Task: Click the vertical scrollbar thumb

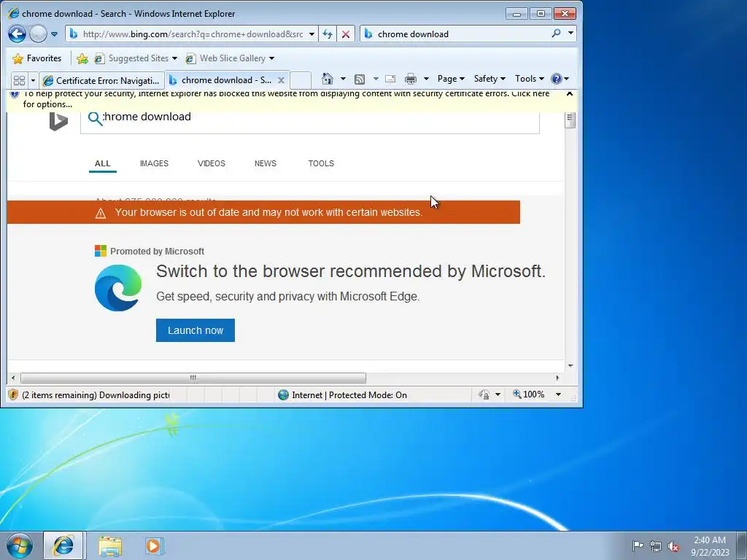Action: coord(570,120)
